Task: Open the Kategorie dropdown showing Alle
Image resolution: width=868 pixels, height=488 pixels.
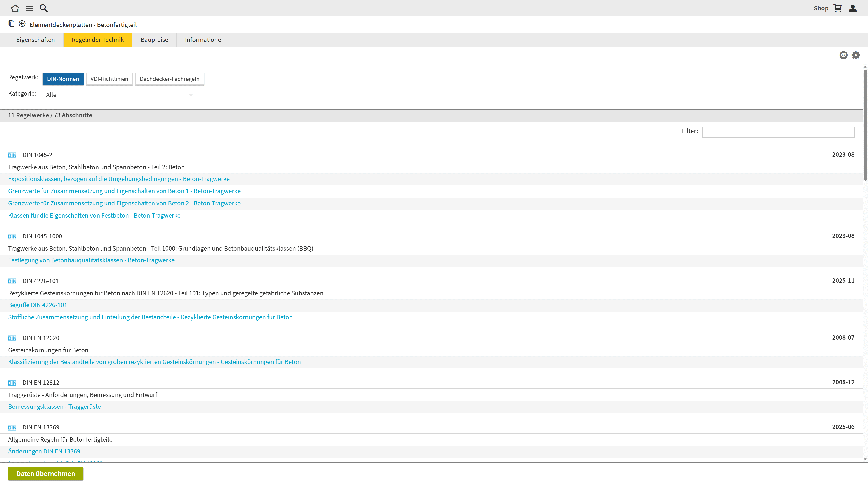Action: coord(119,95)
